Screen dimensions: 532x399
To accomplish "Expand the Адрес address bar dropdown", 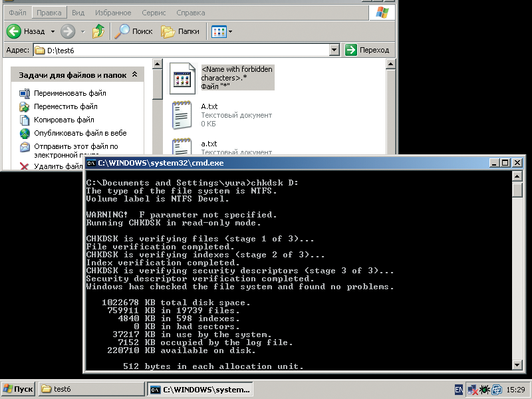I will point(334,51).
